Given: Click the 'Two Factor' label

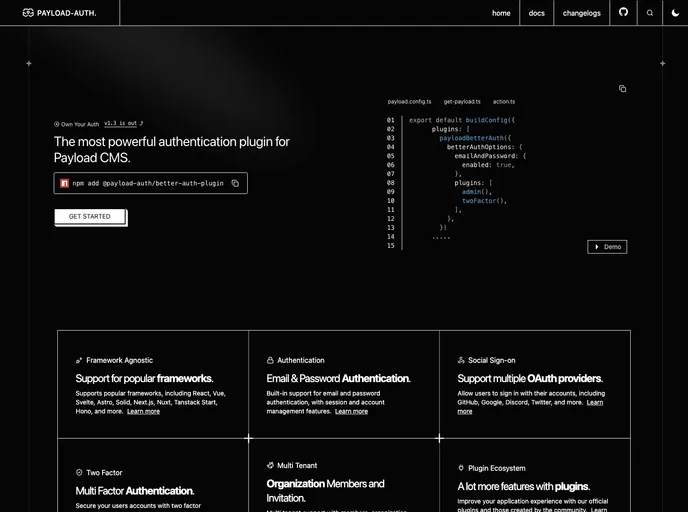Looking at the screenshot, I should [104, 473].
